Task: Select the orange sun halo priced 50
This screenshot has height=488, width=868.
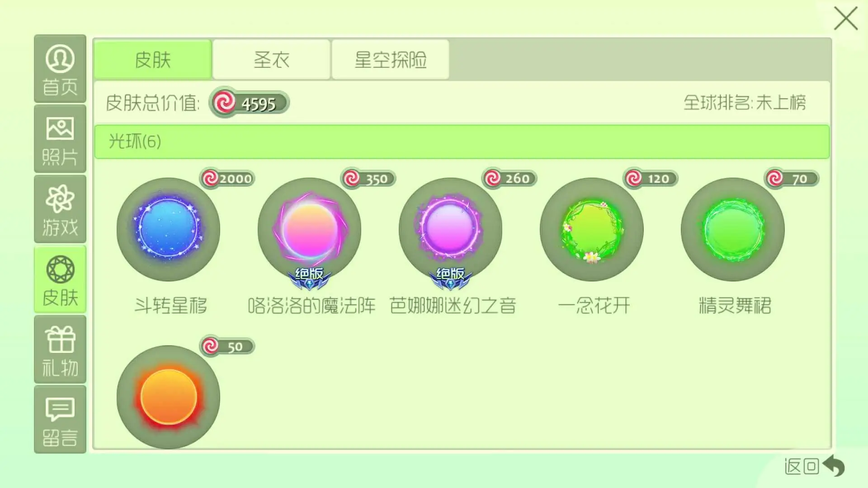Action: pyautogui.click(x=168, y=397)
